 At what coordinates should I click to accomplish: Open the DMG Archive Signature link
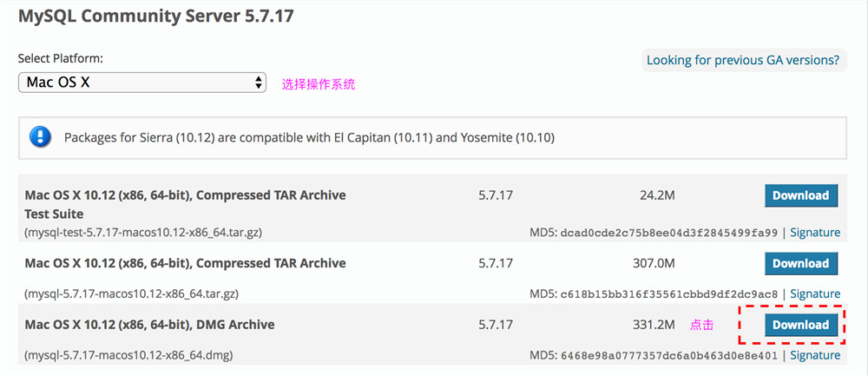point(815,354)
